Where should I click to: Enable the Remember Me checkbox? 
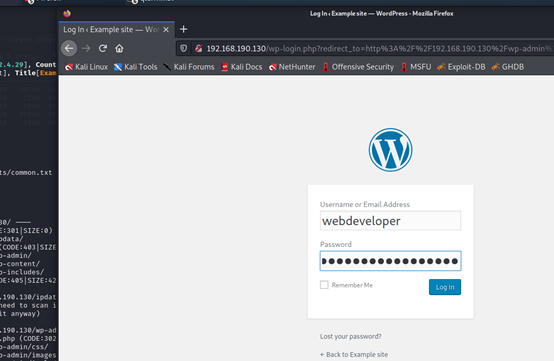[x=324, y=285]
